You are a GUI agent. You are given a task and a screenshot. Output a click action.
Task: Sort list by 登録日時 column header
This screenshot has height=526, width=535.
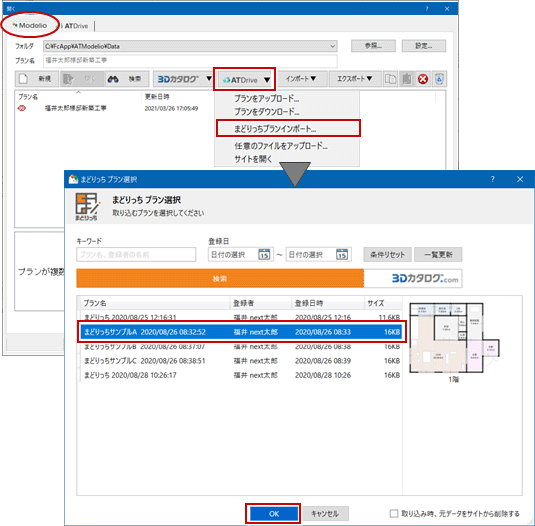328,303
